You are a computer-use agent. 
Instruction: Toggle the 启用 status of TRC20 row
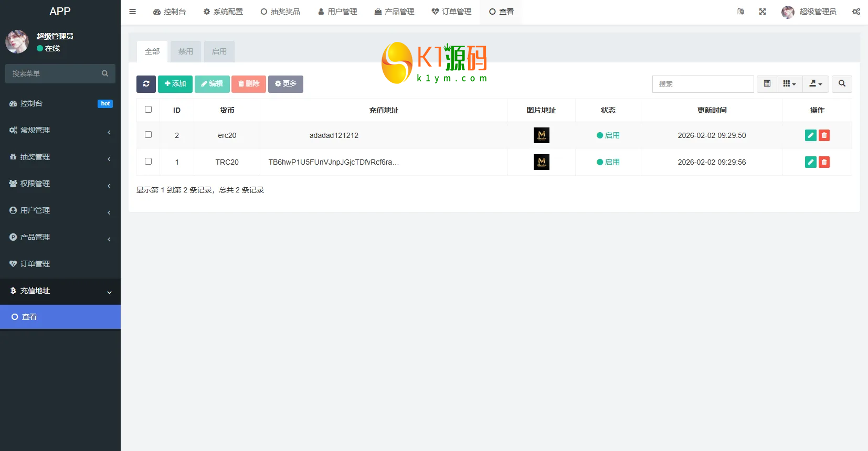[608, 162]
